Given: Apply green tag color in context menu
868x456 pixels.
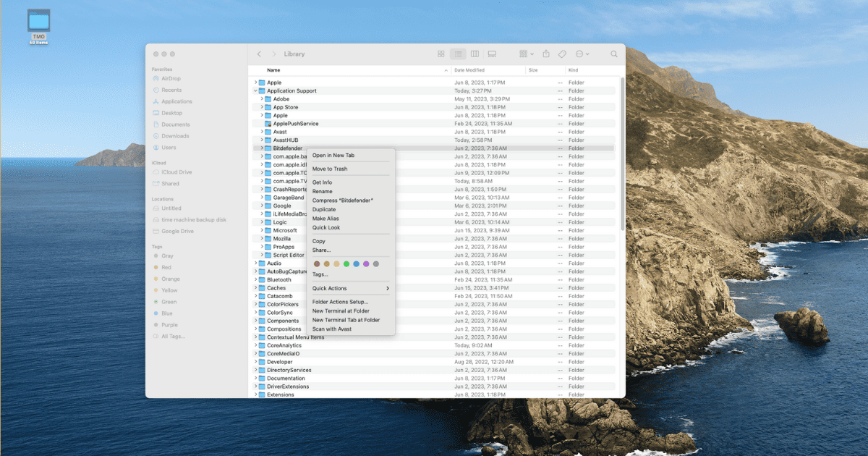Looking at the screenshot, I should (x=346, y=263).
